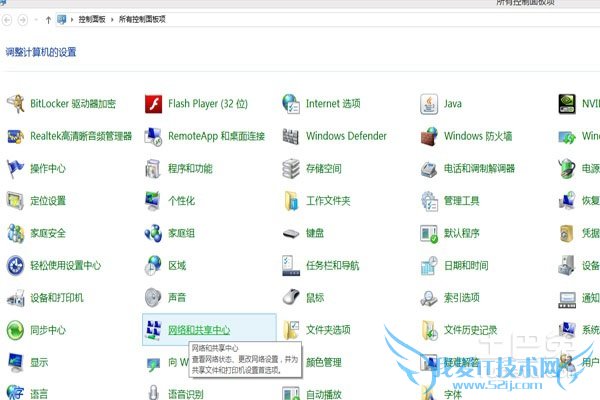Open the 声音 speaker icon
This screenshot has height=400, width=600.
pyautogui.click(x=153, y=298)
